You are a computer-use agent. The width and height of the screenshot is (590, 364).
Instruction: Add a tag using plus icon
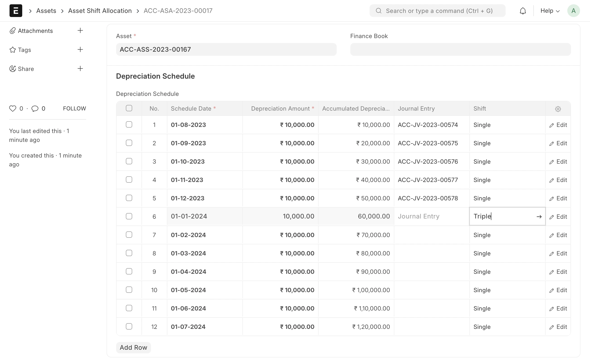click(80, 49)
